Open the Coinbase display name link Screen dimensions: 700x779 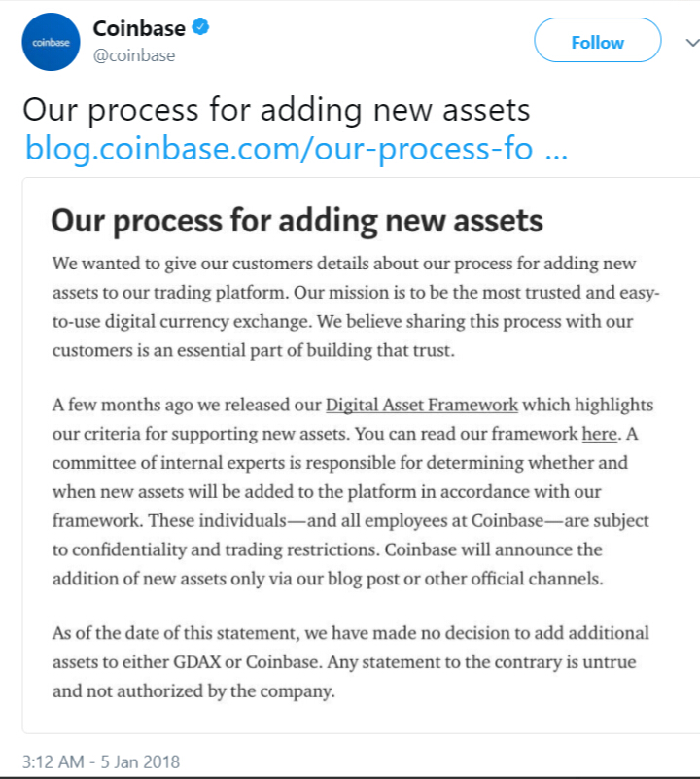pos(139,28)
